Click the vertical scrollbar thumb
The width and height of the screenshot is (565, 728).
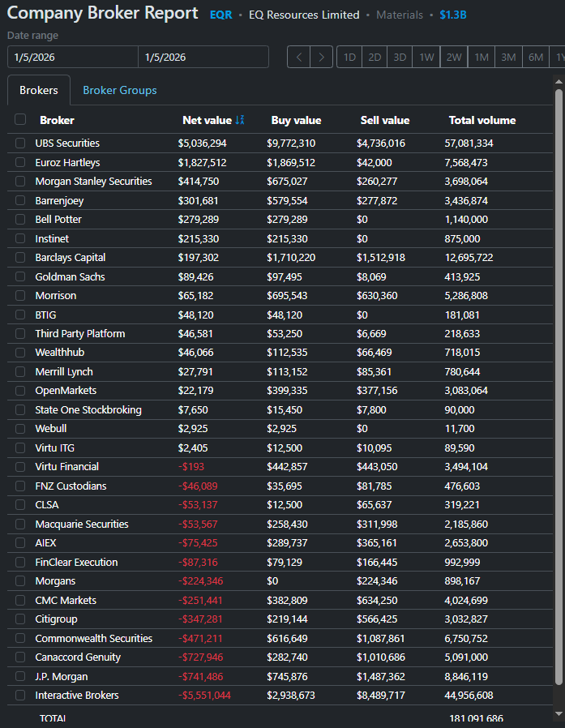(559, 387)
